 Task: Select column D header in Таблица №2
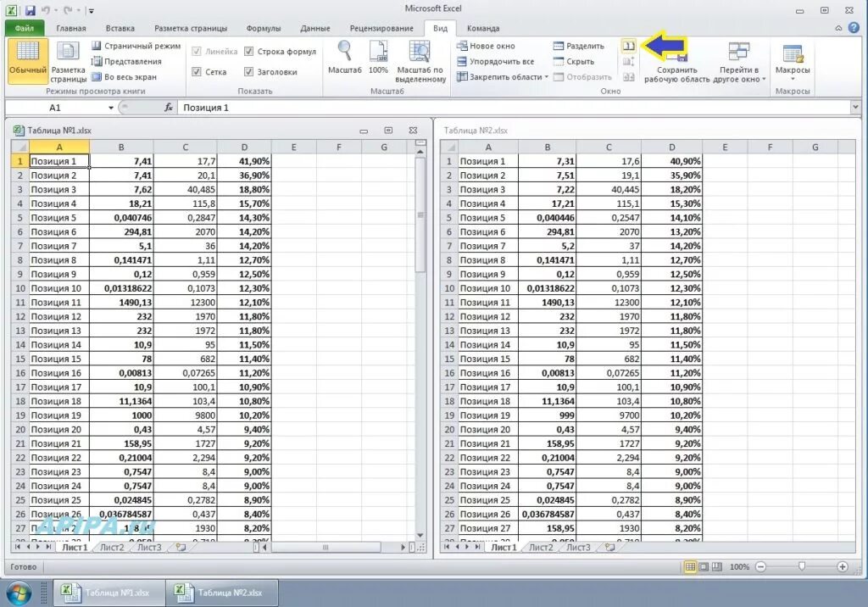pos(671,148)
